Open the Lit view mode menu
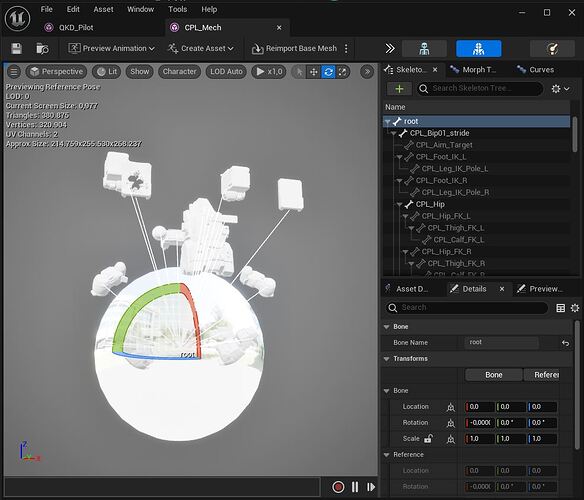 107,72
